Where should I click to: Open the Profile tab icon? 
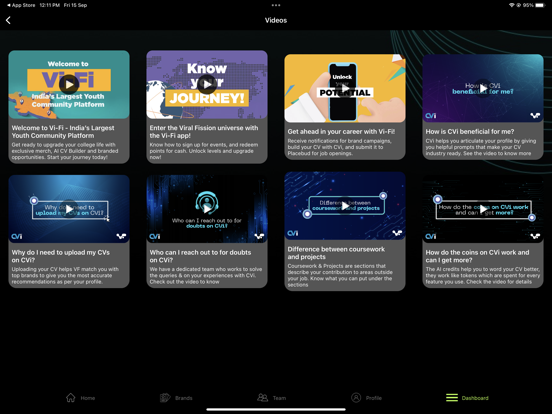[x=356, y=398]
